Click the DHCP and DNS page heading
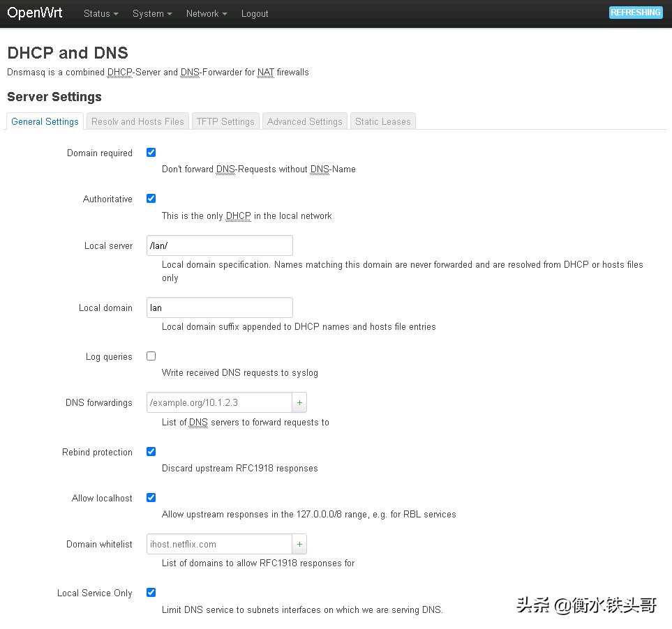The width and height of the screenshot is (672, 629). point(68,53)
